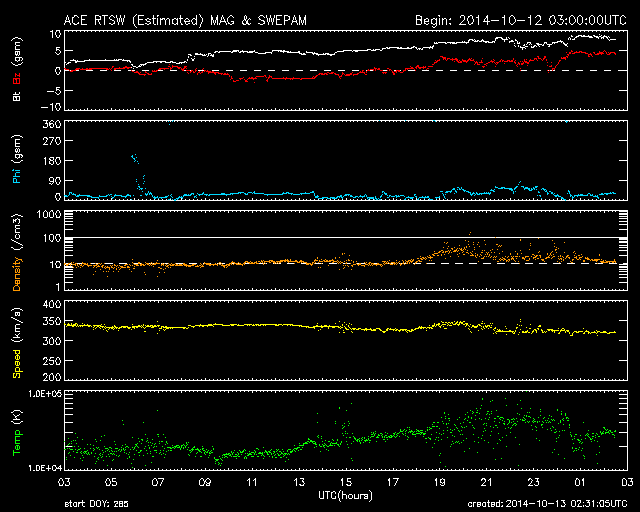Click the "09" hour label on time axis
The height and width of the screenshot is (512, 640).
pyautogui.click(x=205, y=482)
